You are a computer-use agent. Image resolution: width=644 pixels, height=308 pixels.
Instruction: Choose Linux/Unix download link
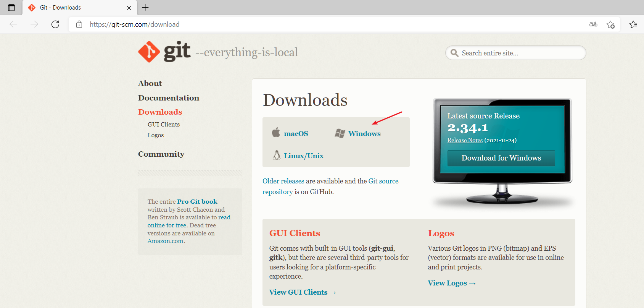(304, 156)
